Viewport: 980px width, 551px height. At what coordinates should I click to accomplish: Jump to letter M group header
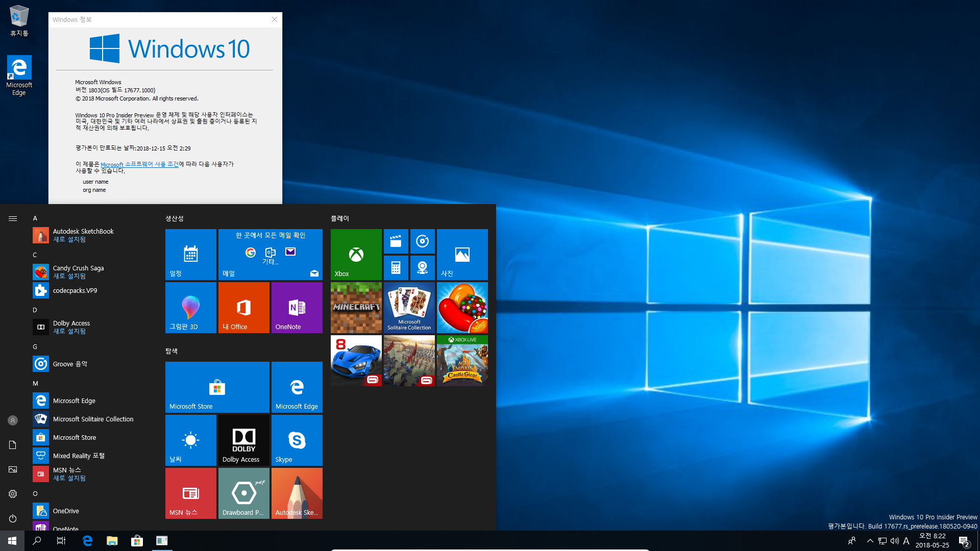pyautogui.click(x=35, y=384)
